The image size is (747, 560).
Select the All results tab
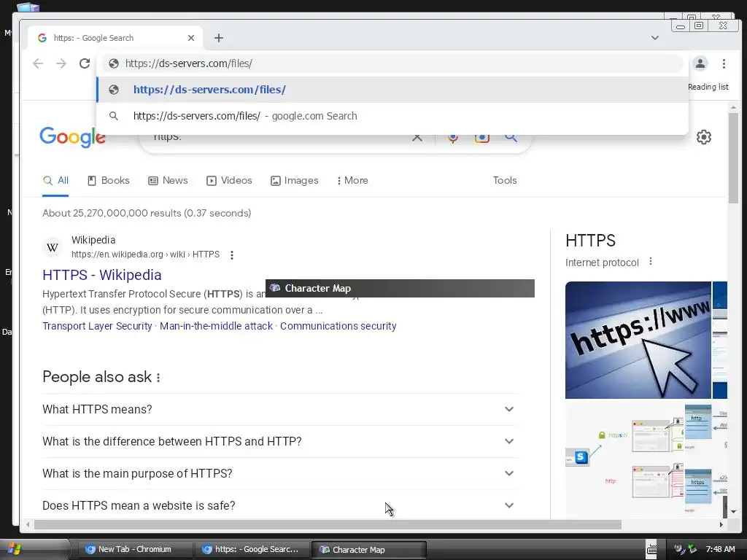(55, 181)
